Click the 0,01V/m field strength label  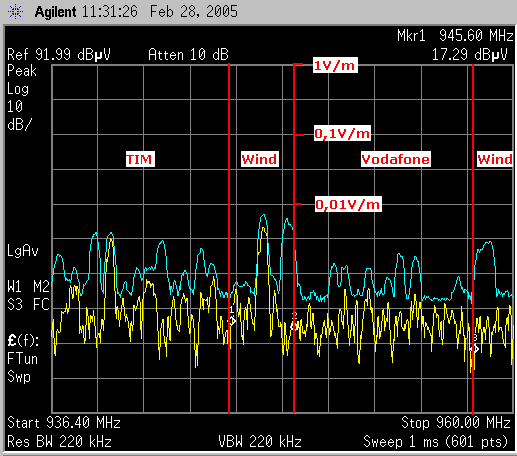pyautogui.click(x=348, y=204)
